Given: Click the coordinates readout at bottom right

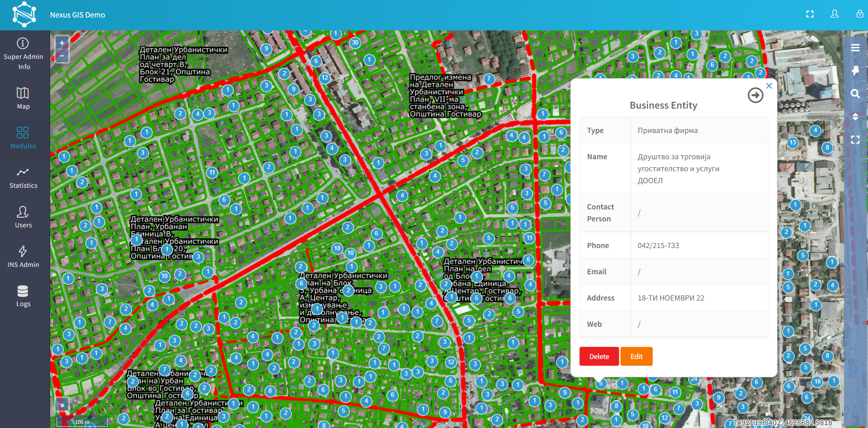Looking at the screenshot, I should [782, 422].
